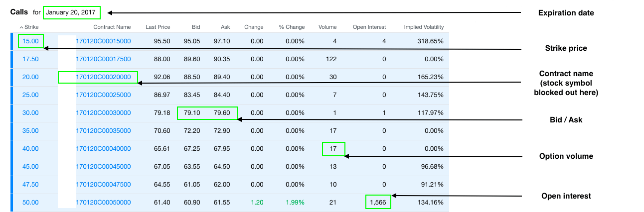Select contract 170120C00030000
This screenshot has height=212, width=644.
tap(103, 113)
